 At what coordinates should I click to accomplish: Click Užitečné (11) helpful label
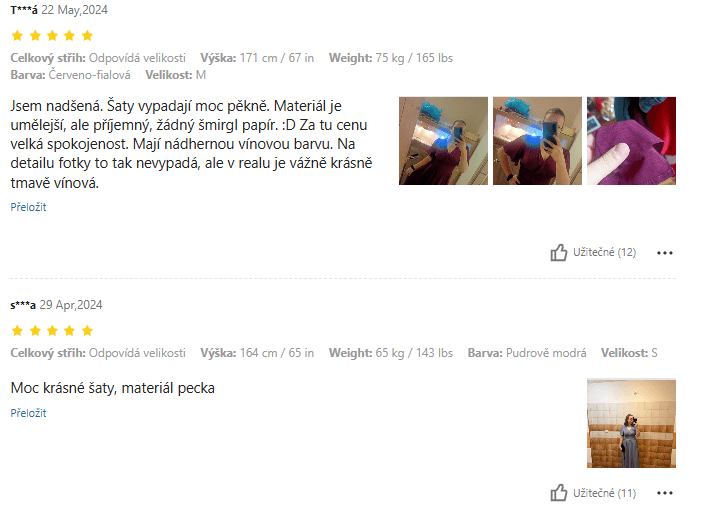coord(604,493)
